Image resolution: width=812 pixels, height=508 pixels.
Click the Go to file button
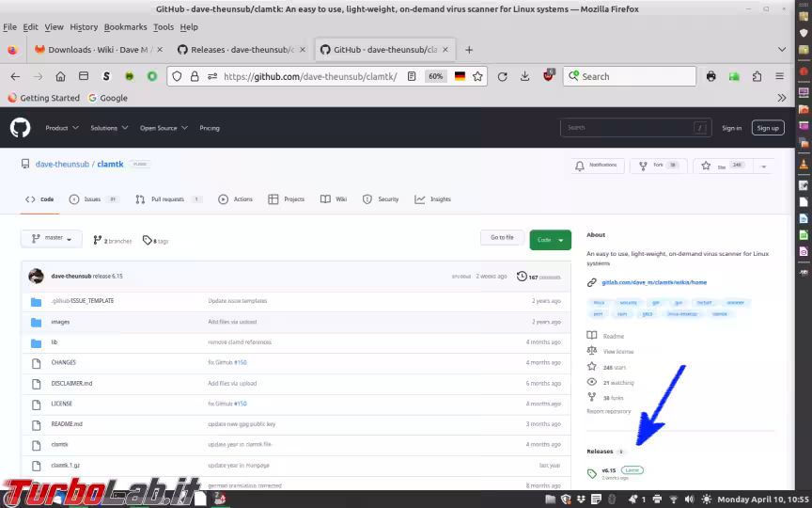(x=502, y=237)
